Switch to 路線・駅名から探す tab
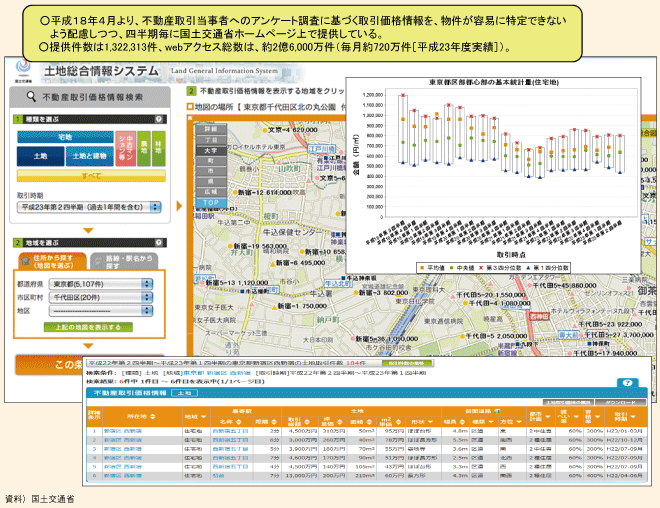 125,261
